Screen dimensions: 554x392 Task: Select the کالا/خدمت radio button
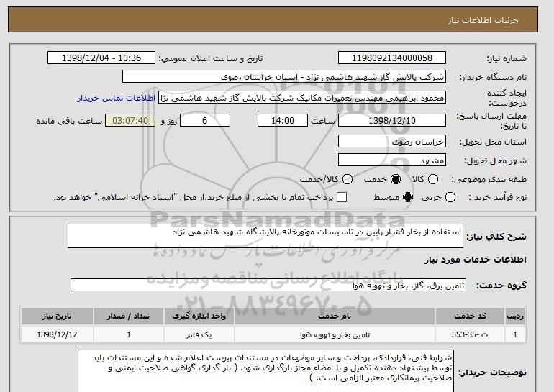(x=348, y=179)
